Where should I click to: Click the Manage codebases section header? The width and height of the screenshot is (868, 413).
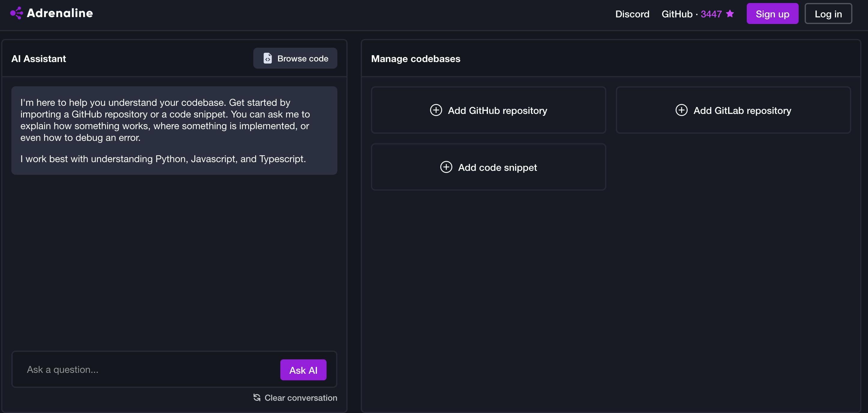tap(416, 58)
